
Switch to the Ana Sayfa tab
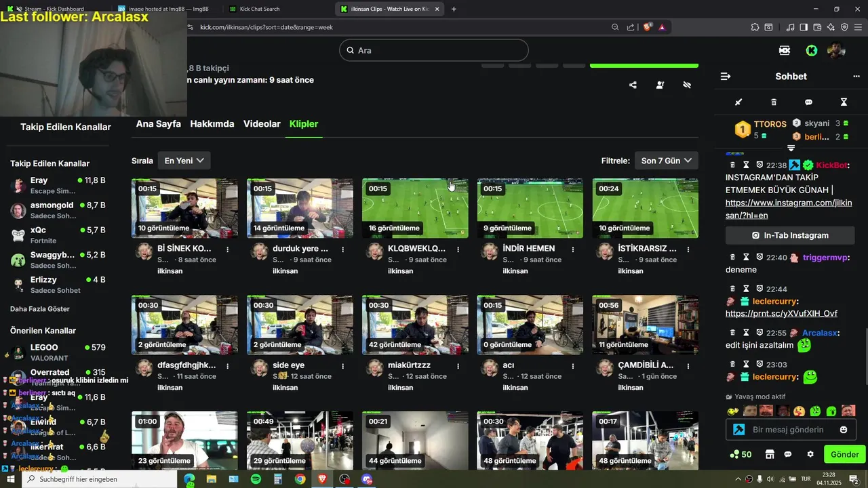pos(159,124)
